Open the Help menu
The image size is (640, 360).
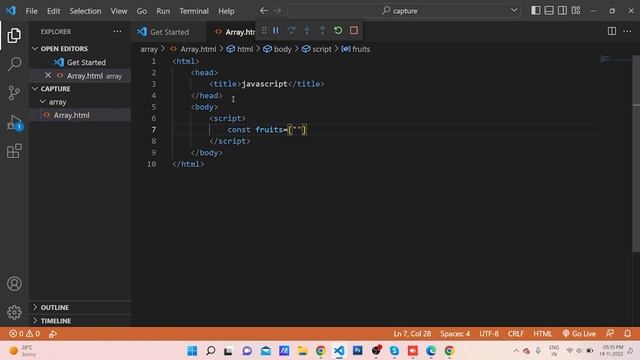(x=226, y=11)
